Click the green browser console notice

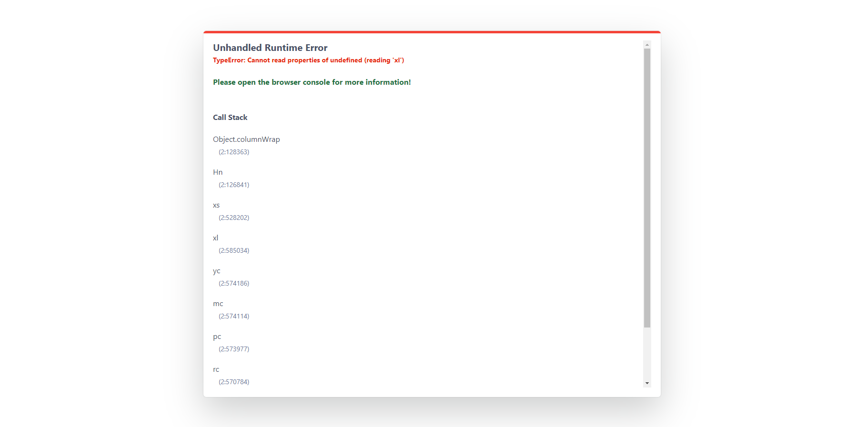(x=312, y=82)
